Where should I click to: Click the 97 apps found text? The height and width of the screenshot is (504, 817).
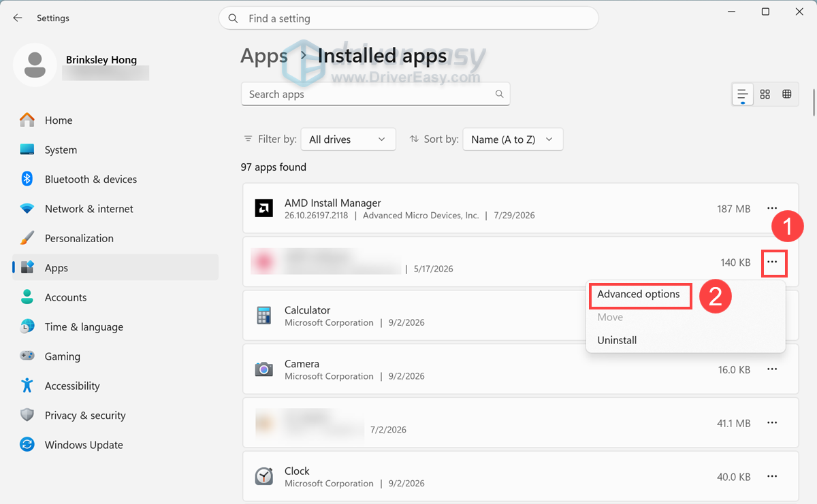coord(274,167)
